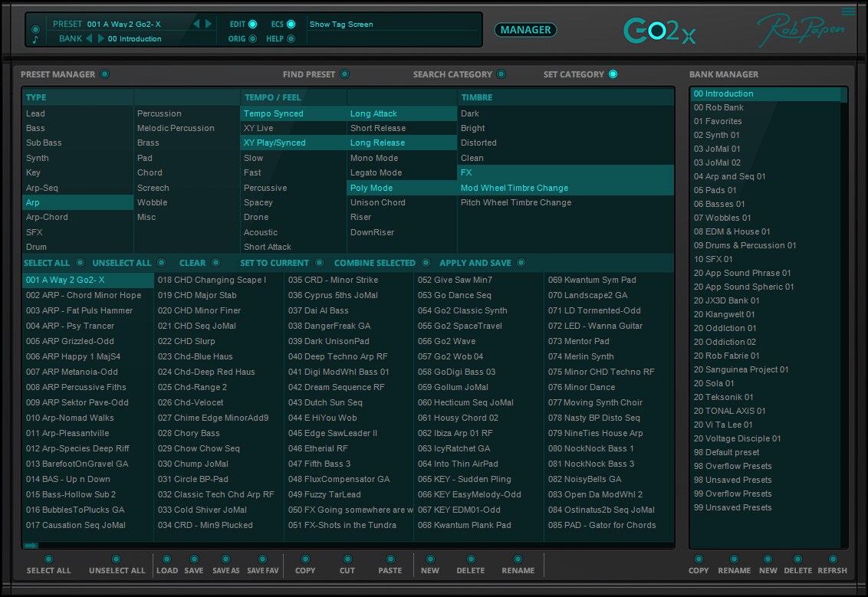Screen dimensions: 868x597
Task: Click the SET TO CURRENT indicator
Action: tap(319, 263)
